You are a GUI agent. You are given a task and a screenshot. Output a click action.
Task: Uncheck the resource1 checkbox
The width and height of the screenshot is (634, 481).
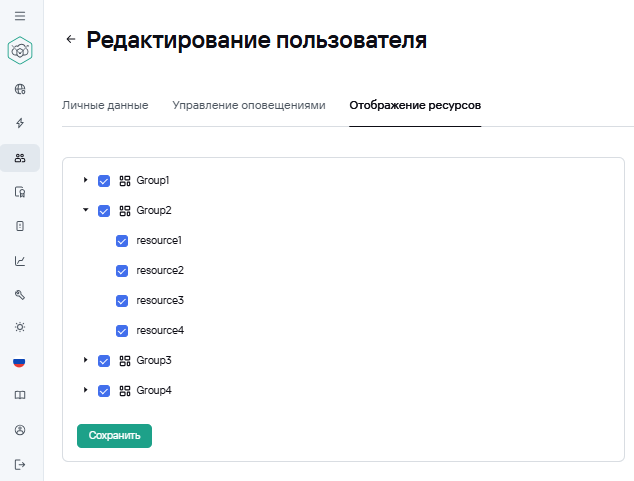[122, 241]
